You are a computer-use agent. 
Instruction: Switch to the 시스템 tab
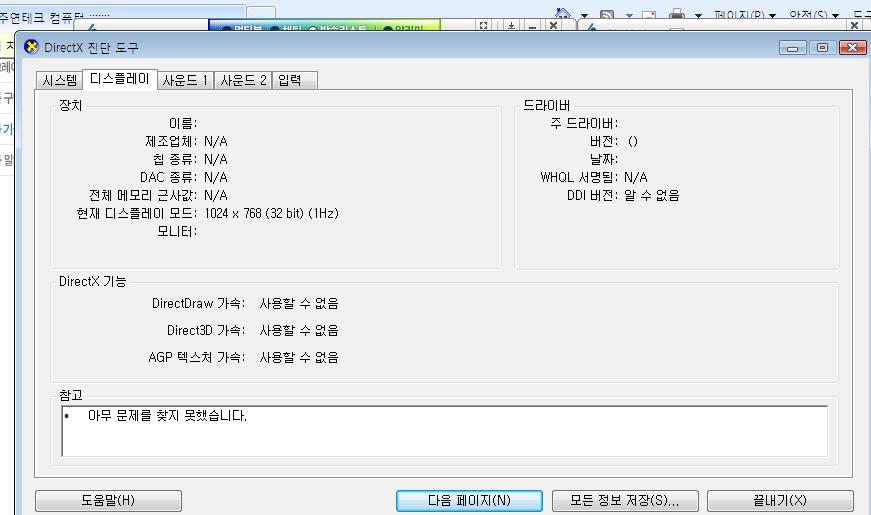click(59, 81)
